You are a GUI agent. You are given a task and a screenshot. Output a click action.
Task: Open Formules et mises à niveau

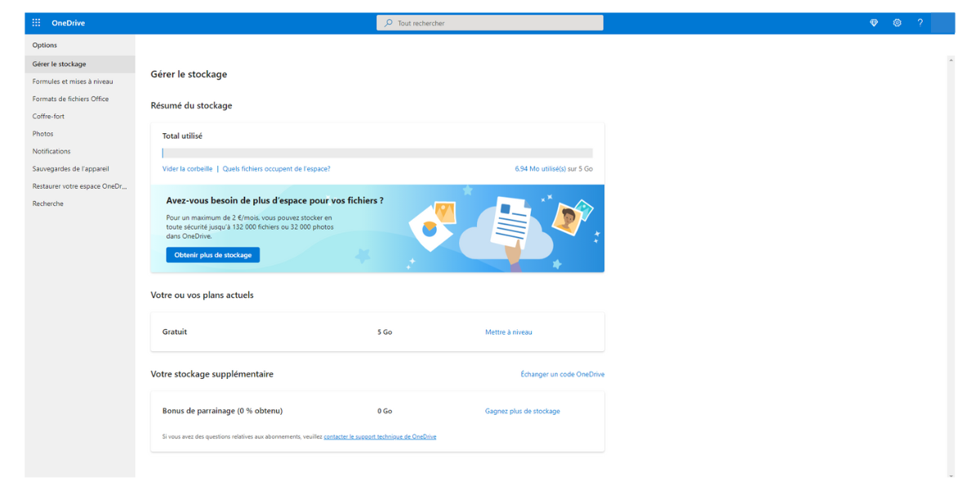click(x=80, y=82)
